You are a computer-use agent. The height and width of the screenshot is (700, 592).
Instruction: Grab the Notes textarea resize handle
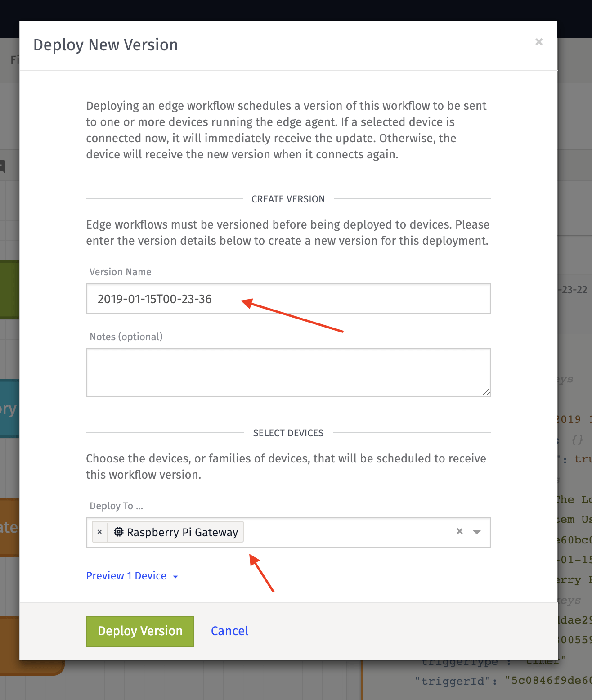click(486, 392)
